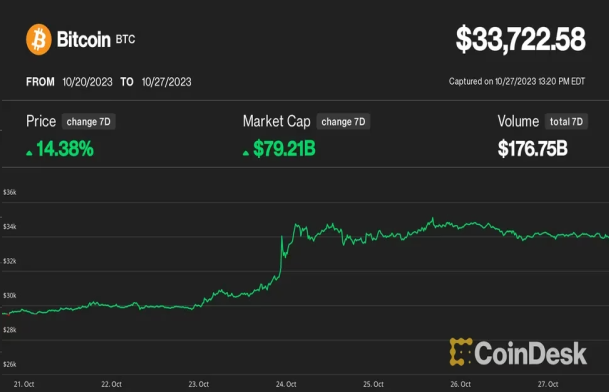Open the Price change 7D selector
Screen dimensions: 609x392
tap(89, 122)
